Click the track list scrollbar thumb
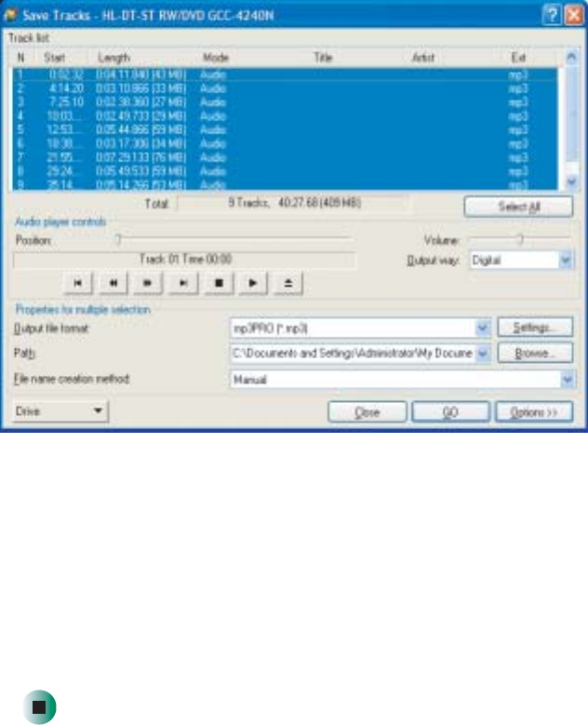Image resolution: width=588 pixels, height=725 pixels. (x=572, y=114)
